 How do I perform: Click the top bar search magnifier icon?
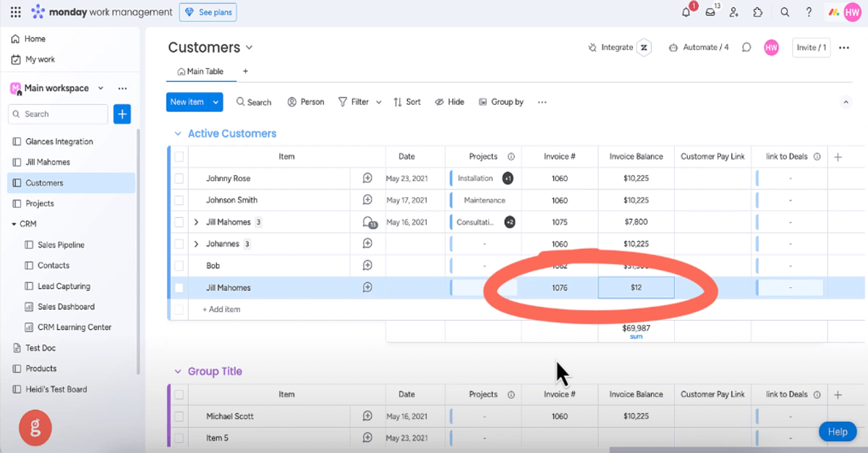[785, 12]
